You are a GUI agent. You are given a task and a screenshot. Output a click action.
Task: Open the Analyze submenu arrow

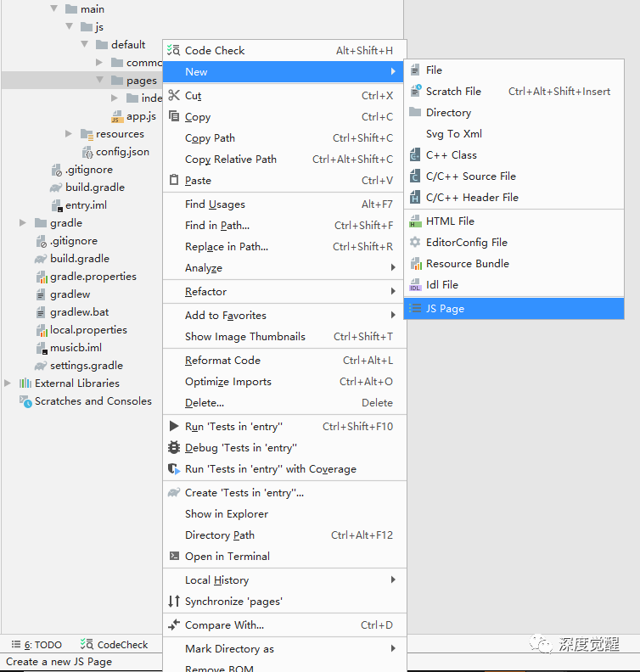[x=393, y=267]
